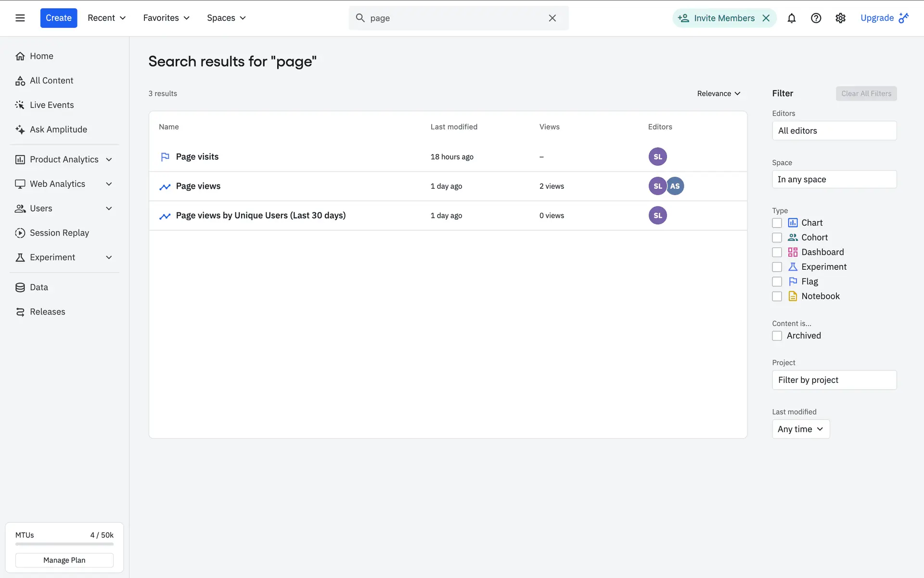
Task: Check the Chart type filter
Action: pyautogui.click(x=777, y=223)
